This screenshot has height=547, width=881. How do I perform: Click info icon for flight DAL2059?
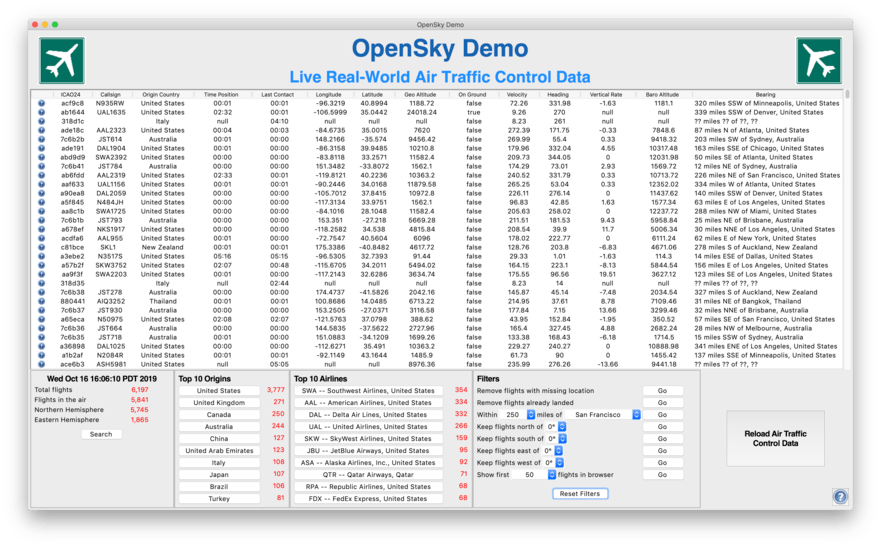[x=42, y=193]
